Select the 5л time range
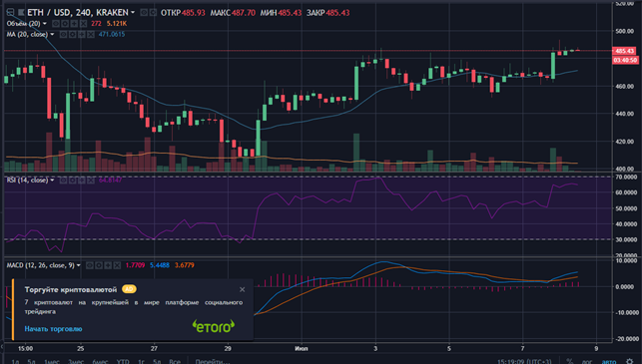 [x=157, y=362]
